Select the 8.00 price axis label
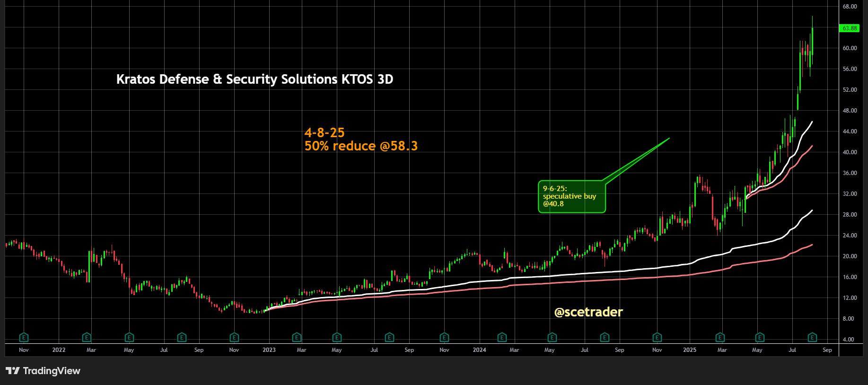 pyautogui.click(x=849, y=319)
